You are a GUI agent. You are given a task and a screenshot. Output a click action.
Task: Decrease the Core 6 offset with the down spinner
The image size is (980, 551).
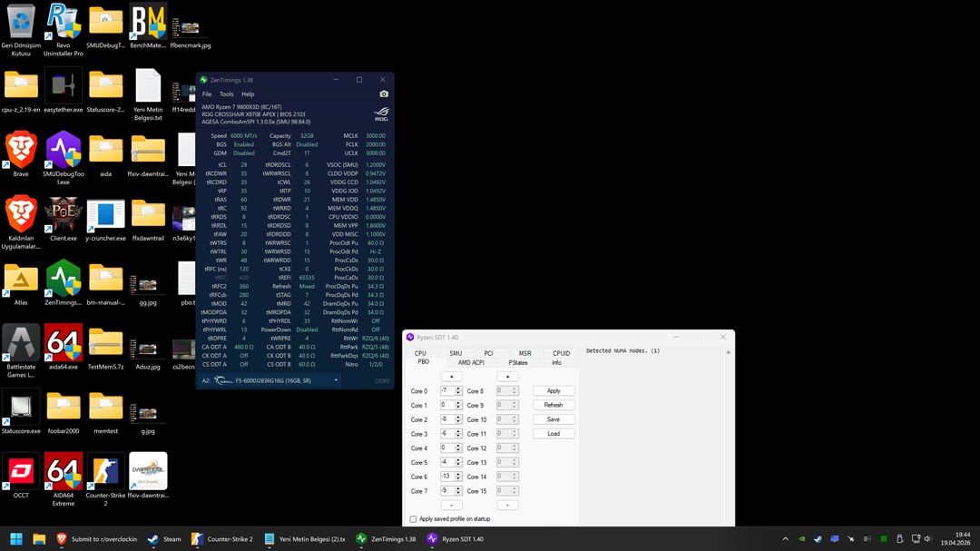click(459, 479)
